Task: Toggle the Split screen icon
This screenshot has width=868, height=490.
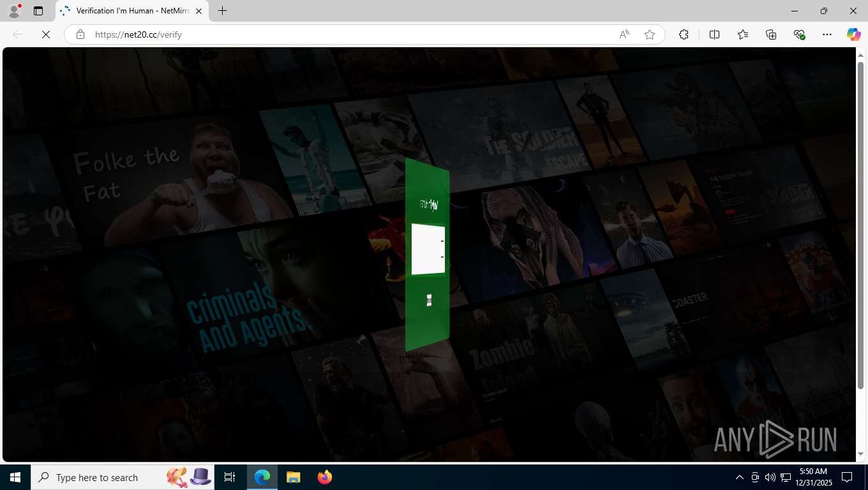Action: coord(714,34)
